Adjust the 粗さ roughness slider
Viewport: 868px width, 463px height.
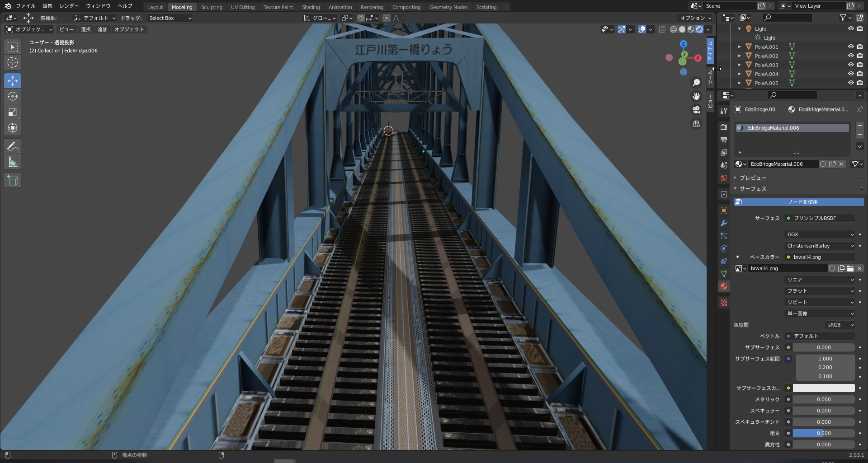point(823,433)
